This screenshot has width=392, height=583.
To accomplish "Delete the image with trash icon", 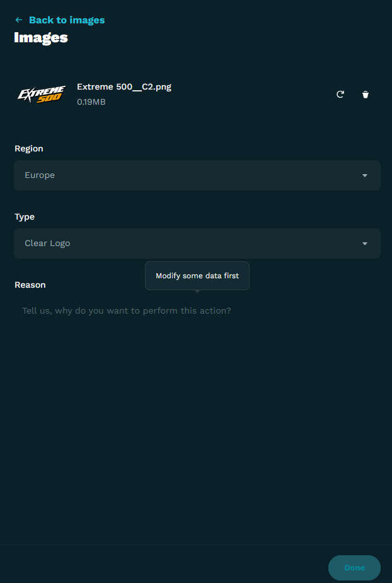I will 366,95.
